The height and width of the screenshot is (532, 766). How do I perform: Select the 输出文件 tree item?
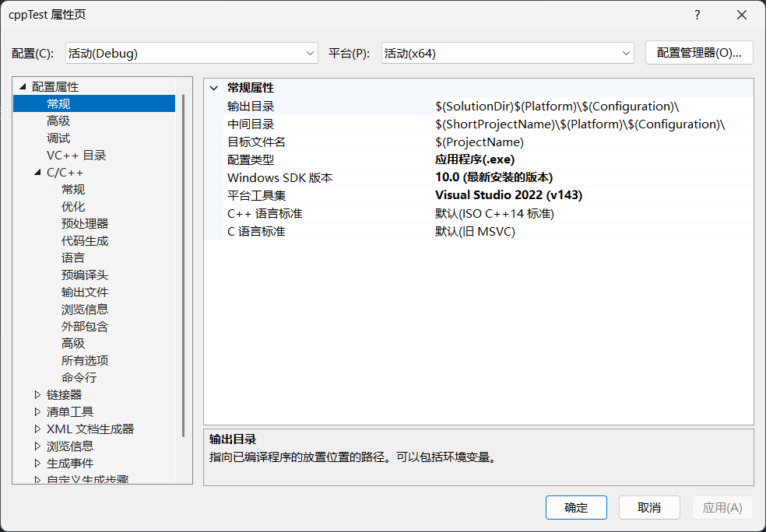(85, 292)
